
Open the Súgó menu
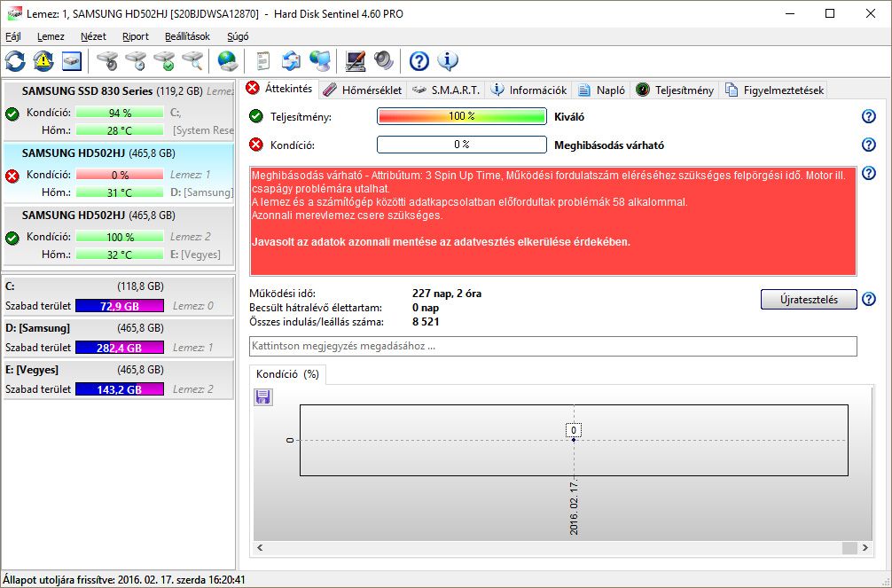[x=238, y=36]
